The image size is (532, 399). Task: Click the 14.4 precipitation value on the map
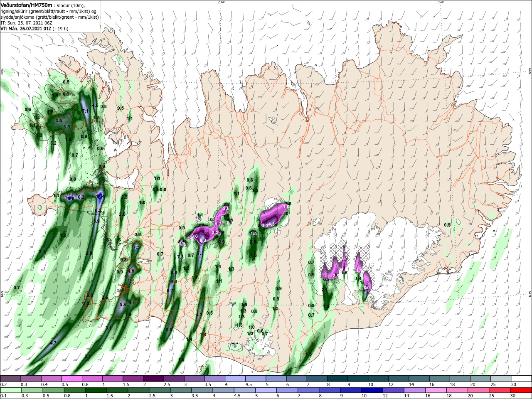(x=100, y=196)
